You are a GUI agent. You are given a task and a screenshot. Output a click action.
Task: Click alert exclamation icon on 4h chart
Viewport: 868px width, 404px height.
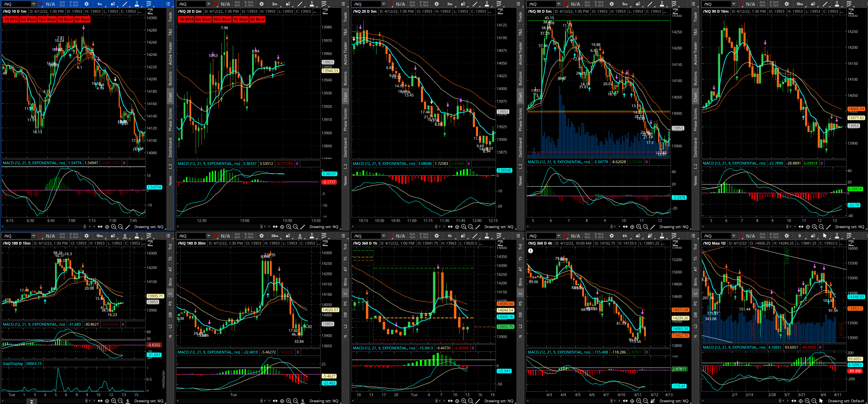click(x=531, y=251)
